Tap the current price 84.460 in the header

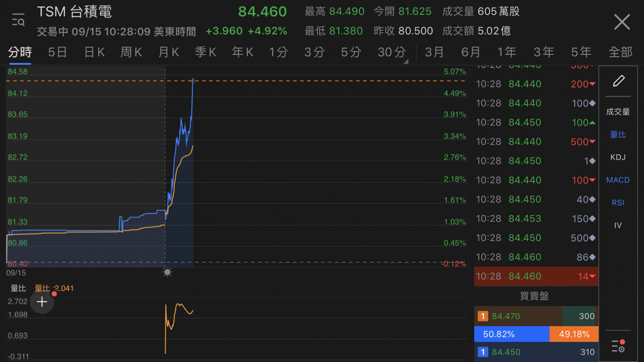(x=262, y=12)
